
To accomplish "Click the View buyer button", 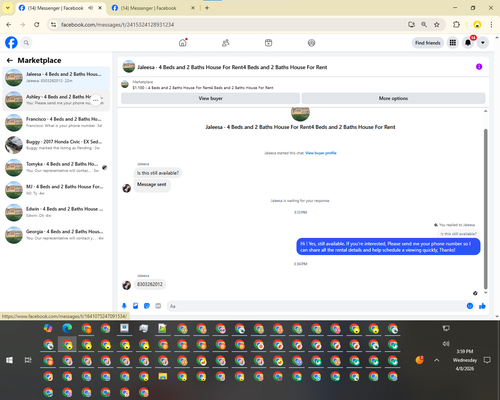I will point(210,98).
